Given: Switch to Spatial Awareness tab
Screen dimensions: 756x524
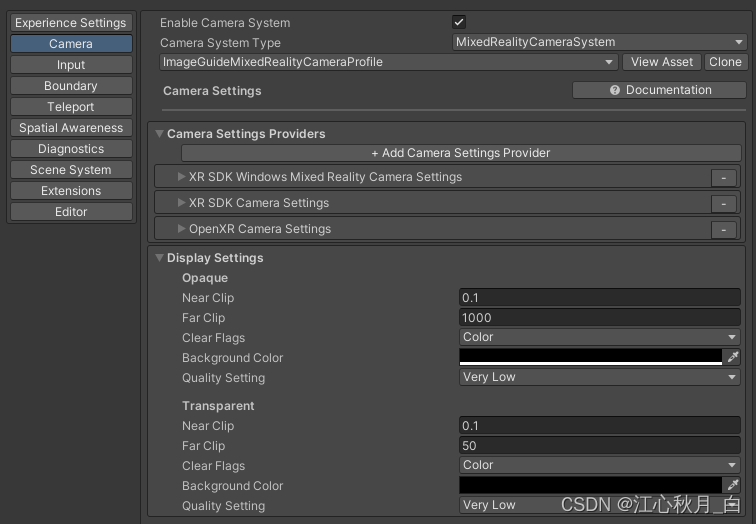Looking at the screenshot, I should click(x=71, y=128).
